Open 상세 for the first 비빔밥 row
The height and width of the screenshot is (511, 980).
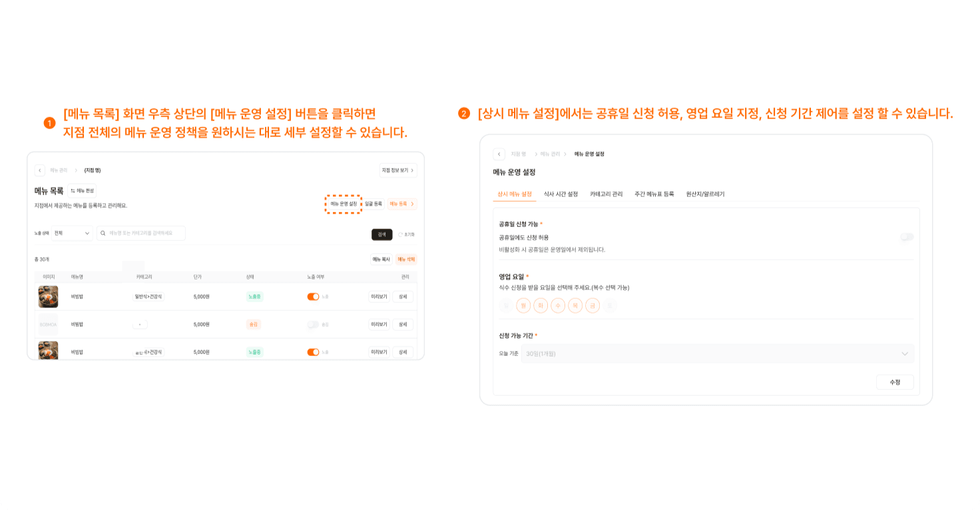[x=403, y=297]
